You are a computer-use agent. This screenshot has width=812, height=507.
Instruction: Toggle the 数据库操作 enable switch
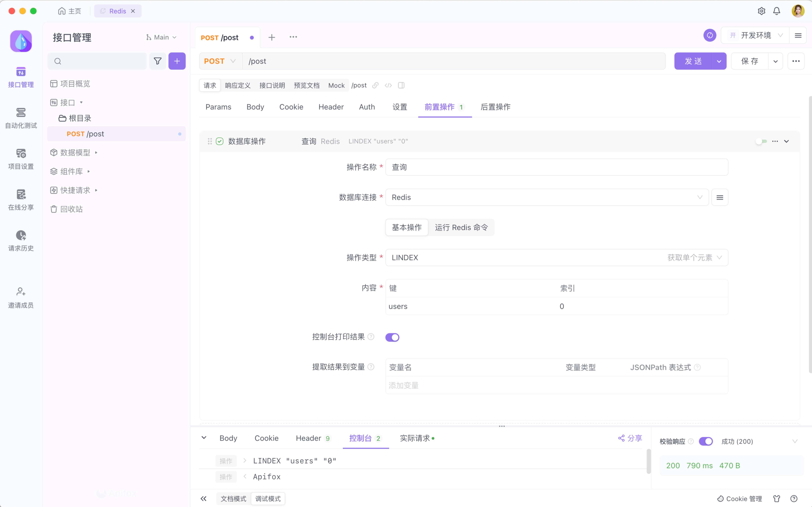coord(761,141)
